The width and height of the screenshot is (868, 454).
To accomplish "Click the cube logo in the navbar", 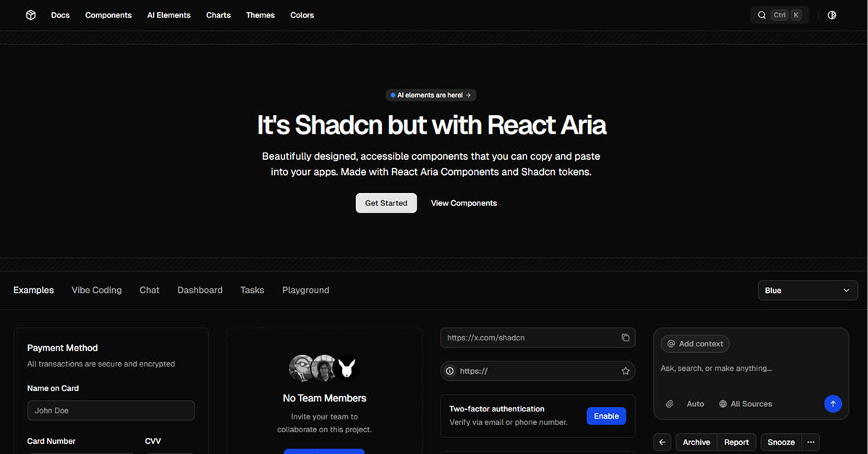I will [x=30, y=15].
